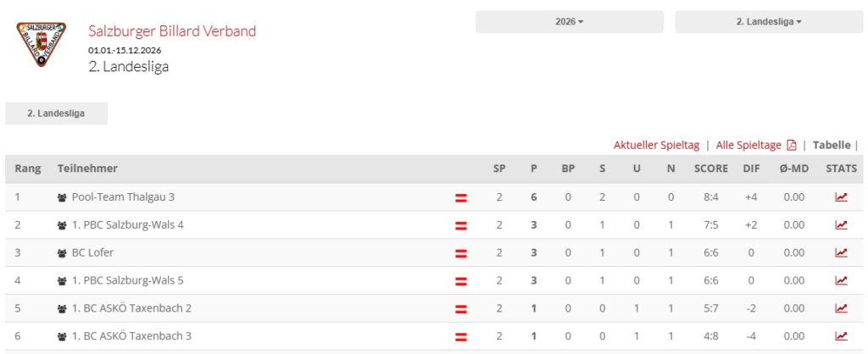Click the SCORE column header
868x354 pixels.
(710, 169)
